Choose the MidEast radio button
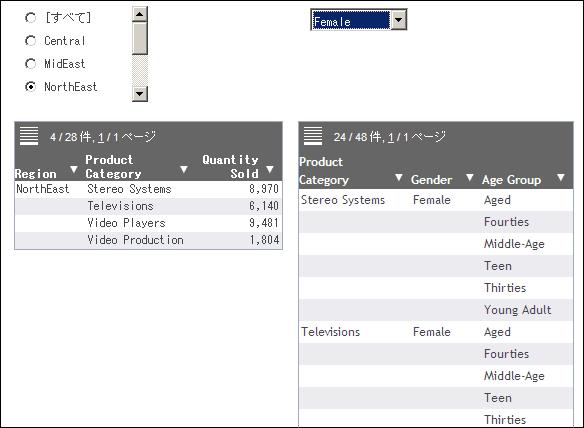The height and width of the screenshot is (428, 584). (31, 64)
